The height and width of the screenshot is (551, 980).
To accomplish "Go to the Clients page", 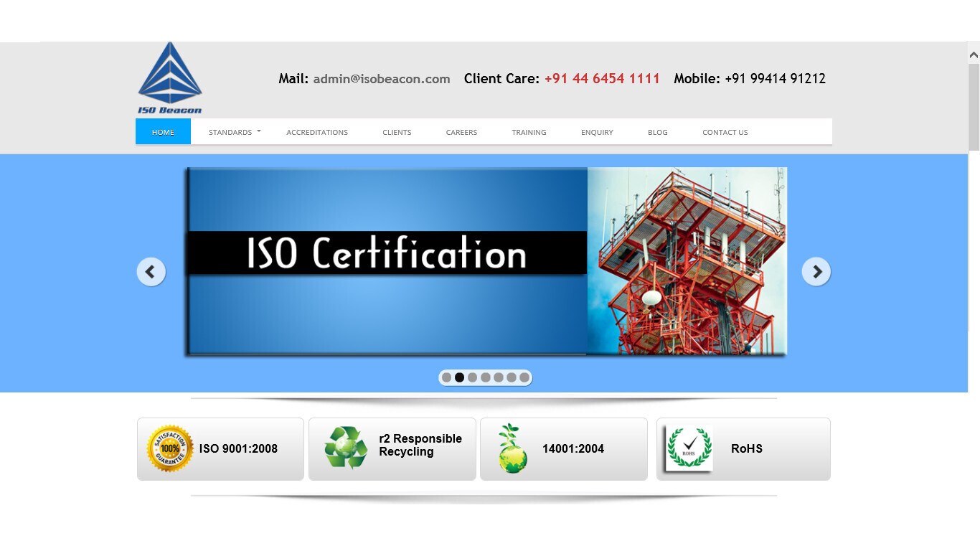I will [397, 132].
